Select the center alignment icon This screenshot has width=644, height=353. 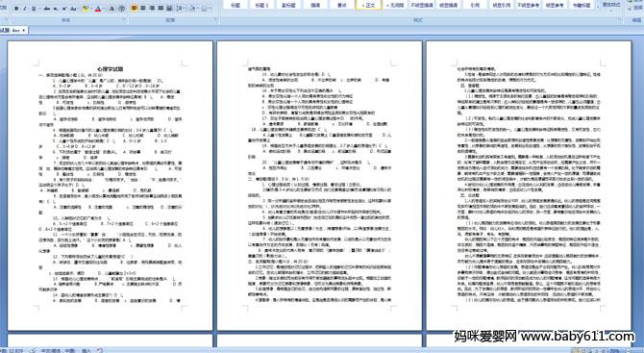pyautogui.click(x=143, y=8)
